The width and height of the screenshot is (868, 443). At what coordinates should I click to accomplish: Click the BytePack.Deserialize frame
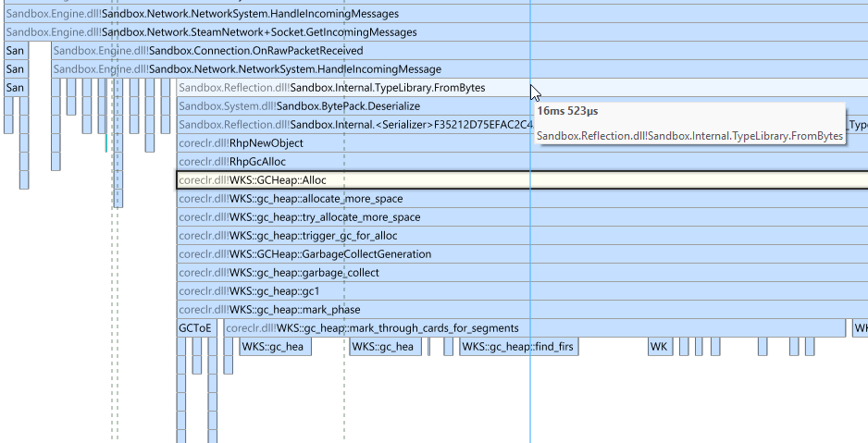click(522, 106)
